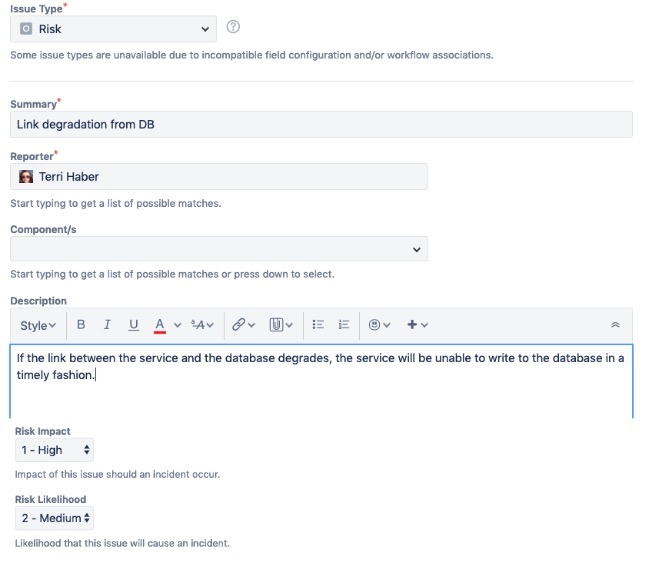Screen dimensions: 655x568
Task: Toggle bold formatting in description toolbar
Action: pos(81,325)
